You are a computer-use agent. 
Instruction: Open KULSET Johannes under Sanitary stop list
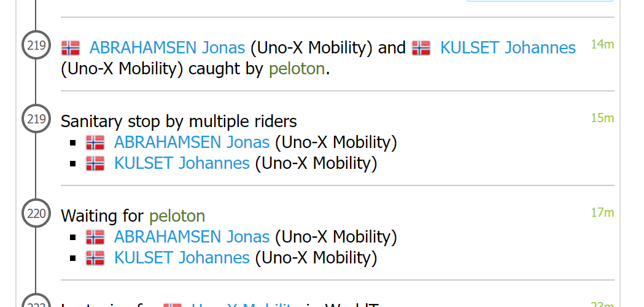[x=182, y=163]
